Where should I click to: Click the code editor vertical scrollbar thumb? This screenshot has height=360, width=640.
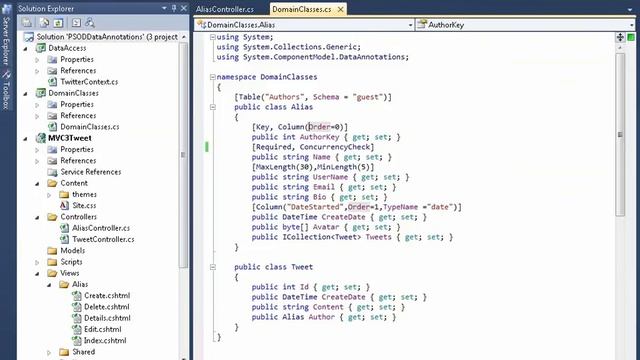tap(620, 135)
